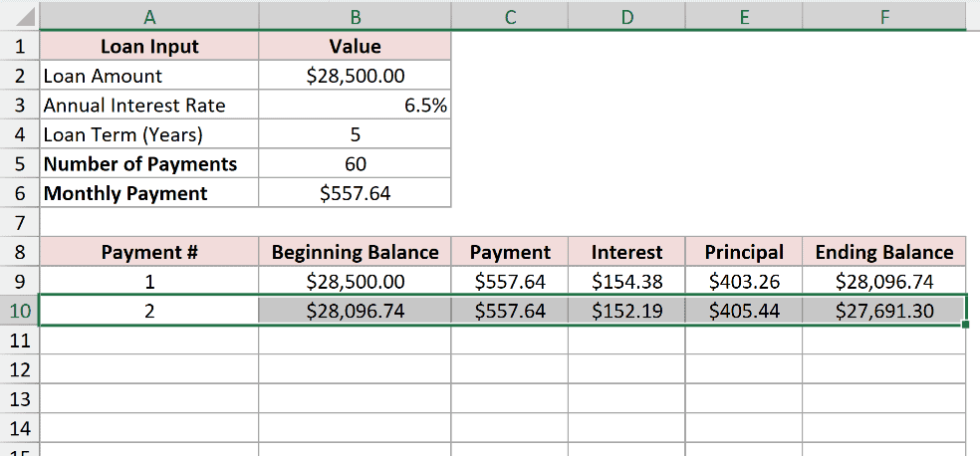Select row 12 header
The image size is (980, 456).
20,369
